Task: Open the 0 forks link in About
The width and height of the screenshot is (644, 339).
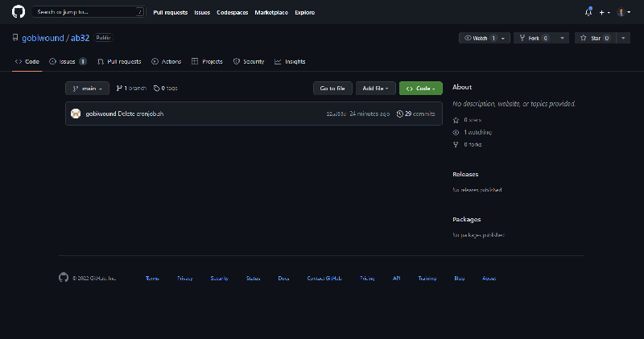Action: click(468, 145)
